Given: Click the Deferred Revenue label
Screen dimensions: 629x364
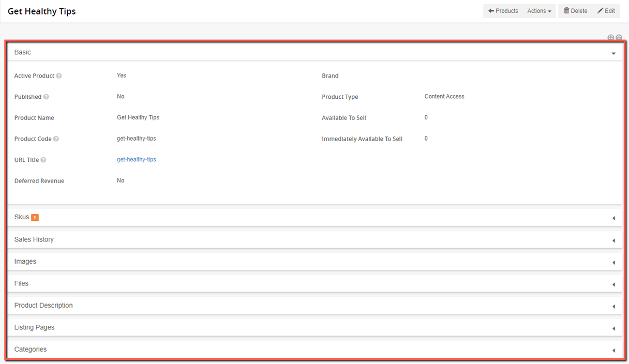Looking at the screenshot, I should tap(39, 181).
